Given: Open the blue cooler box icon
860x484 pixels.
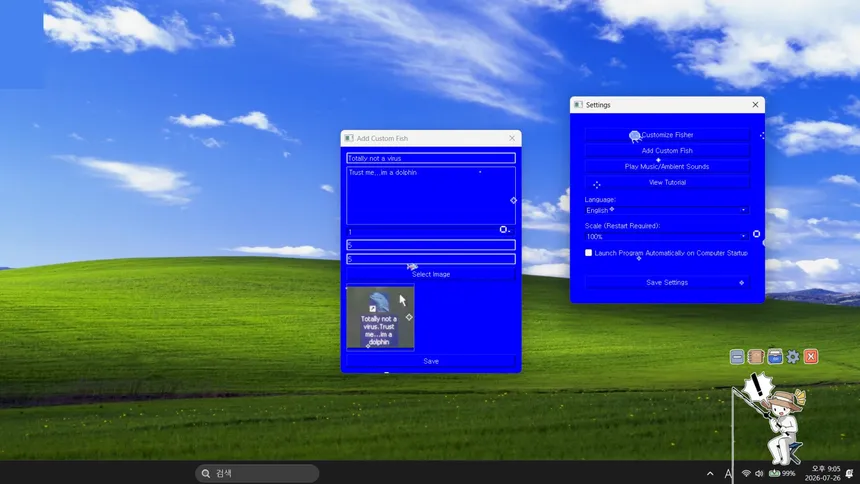Looking at the screenshot, I should (x=774, y=357).
